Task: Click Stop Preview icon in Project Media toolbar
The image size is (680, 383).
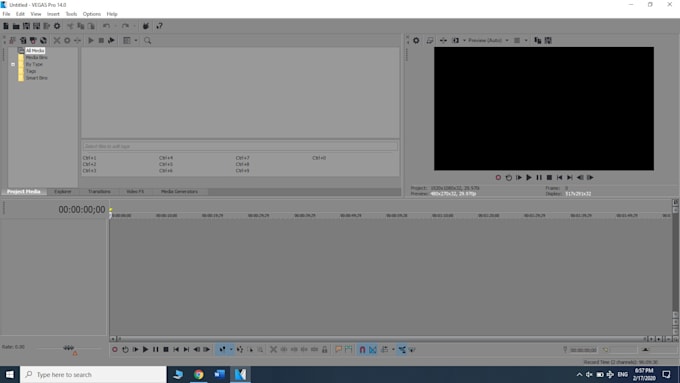Action: (101, 40)
